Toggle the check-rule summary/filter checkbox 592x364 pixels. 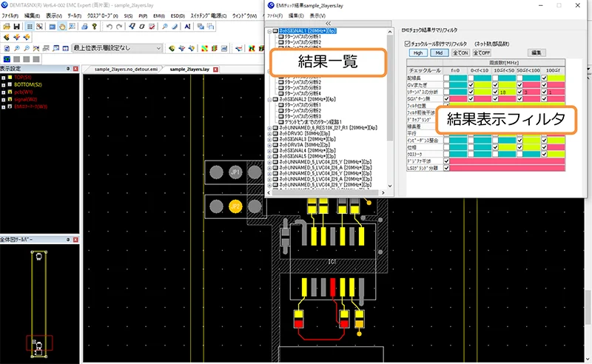[x=408, y=43]
